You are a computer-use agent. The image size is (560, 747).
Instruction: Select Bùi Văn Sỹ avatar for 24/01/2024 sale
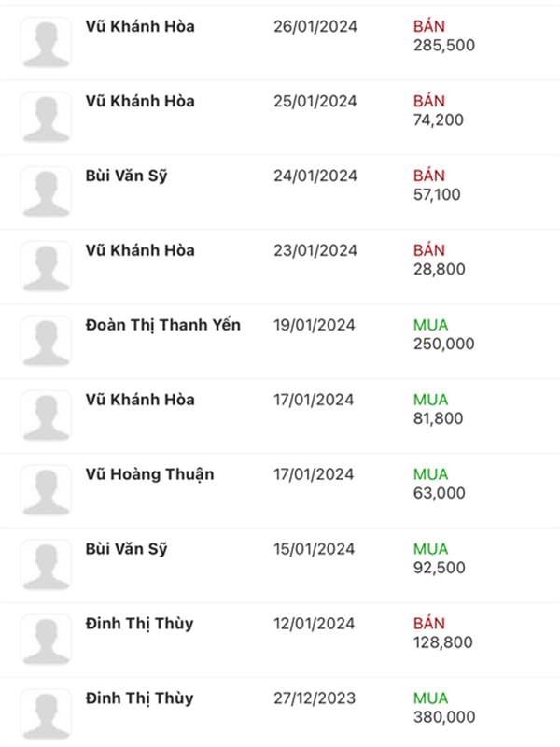pyautogui.click(x=46, y=191)
